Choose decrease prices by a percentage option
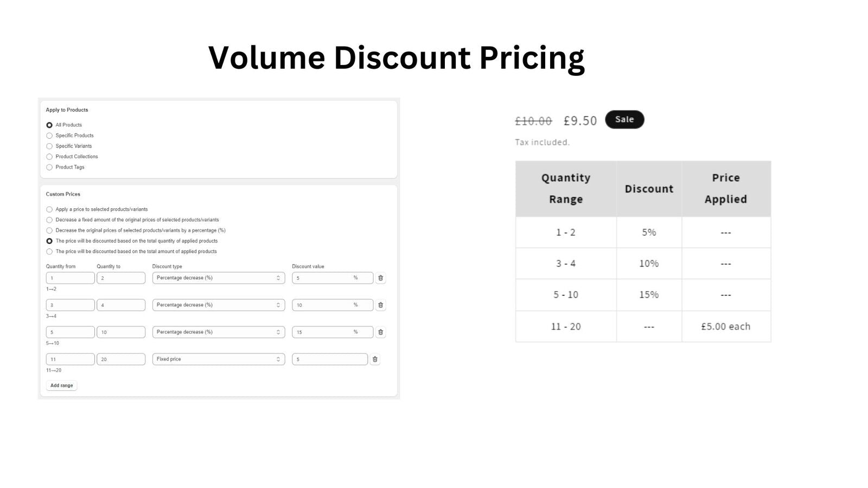 point(49,230)
